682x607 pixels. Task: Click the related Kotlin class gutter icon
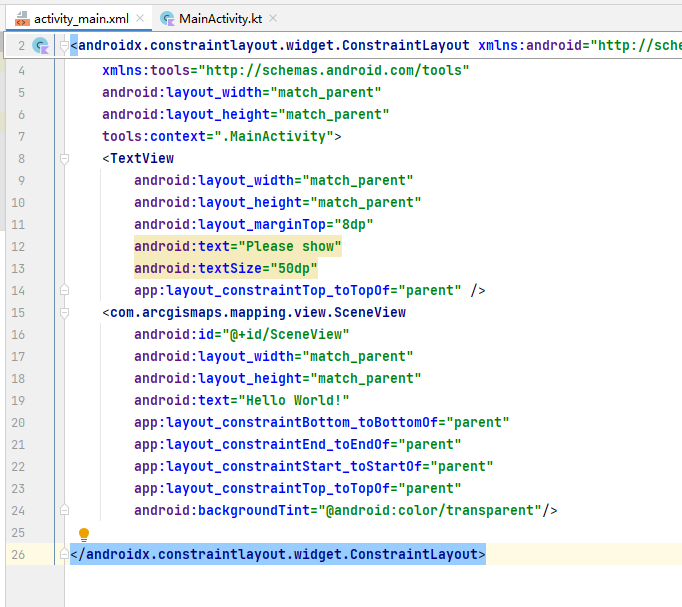(x=40, y=46)
